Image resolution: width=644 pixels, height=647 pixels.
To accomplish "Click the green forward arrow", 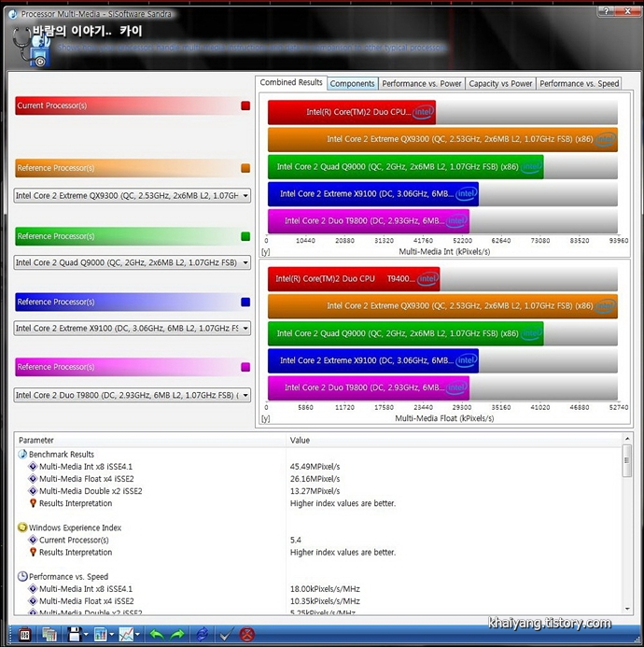I will pyautogui.click(x=176, y=634).
